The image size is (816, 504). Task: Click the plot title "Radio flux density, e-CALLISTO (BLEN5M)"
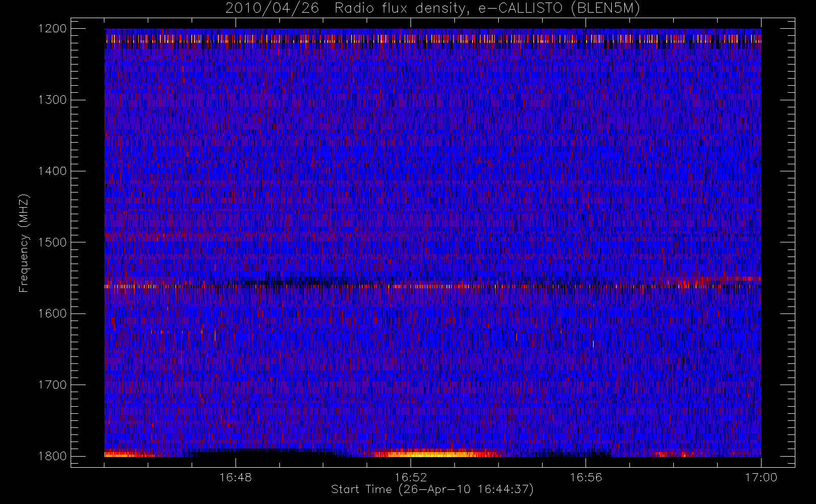[x=487, y=9]
